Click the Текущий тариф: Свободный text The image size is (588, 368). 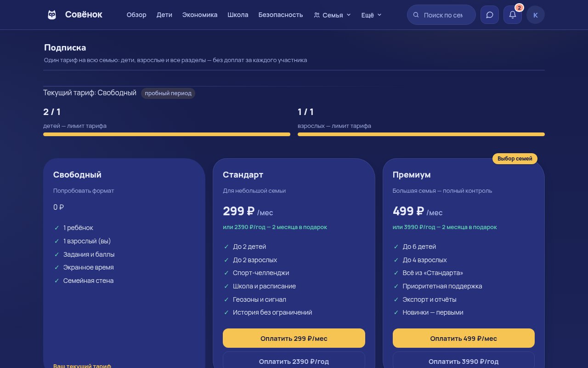(90, 93)
